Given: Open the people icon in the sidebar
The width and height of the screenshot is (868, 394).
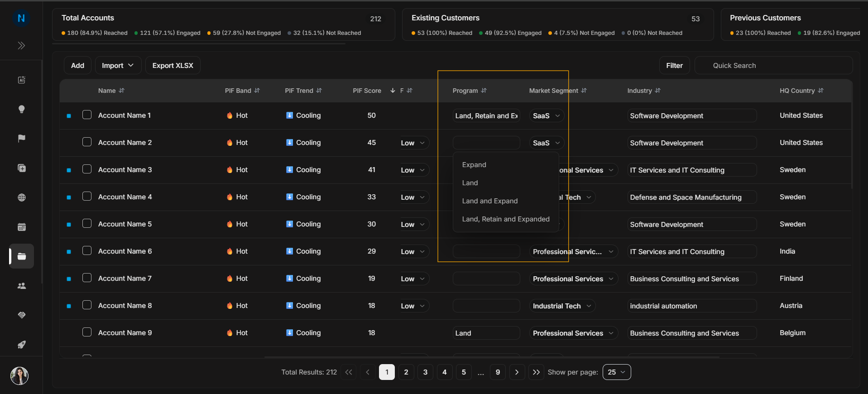Looking at the screenshot, I should coord(21,286).
